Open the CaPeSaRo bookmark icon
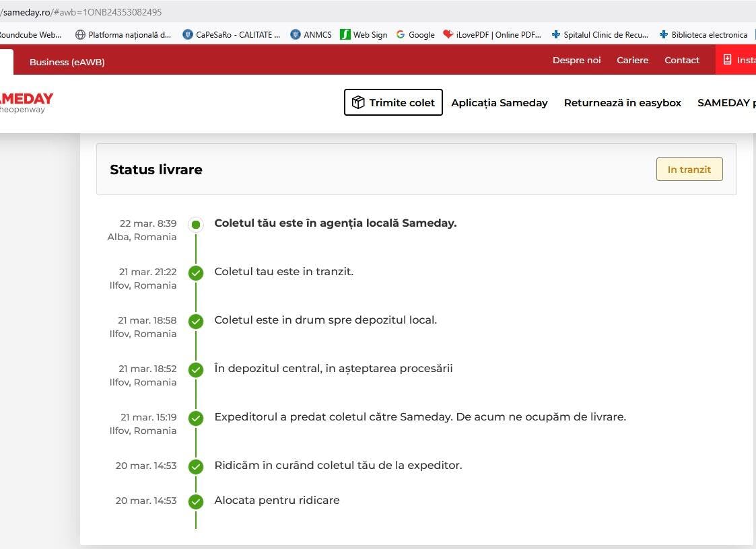 [x=188, y=34]
